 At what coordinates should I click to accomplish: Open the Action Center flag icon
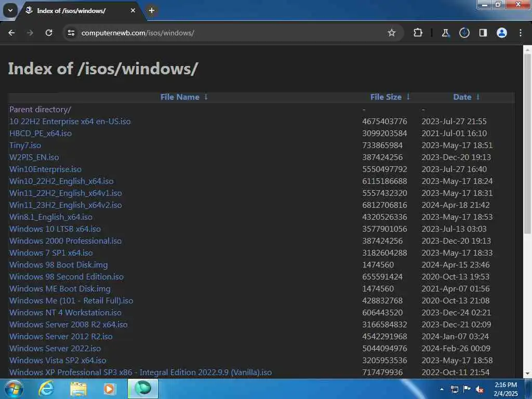click(467, 389)
